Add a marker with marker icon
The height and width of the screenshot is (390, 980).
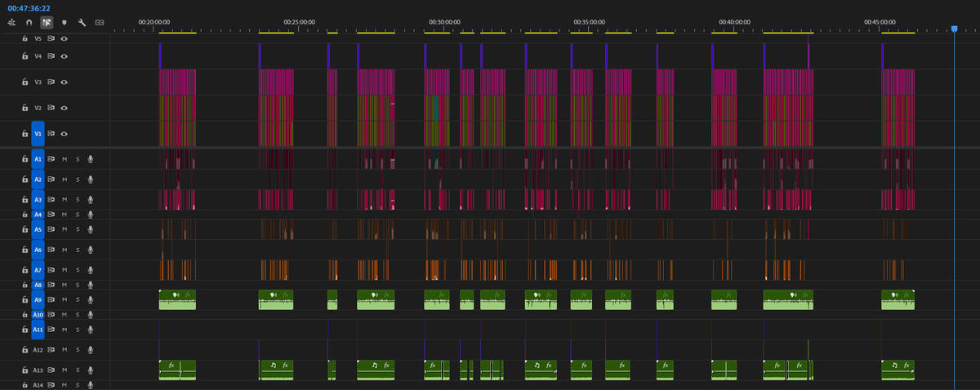[65, 22]
